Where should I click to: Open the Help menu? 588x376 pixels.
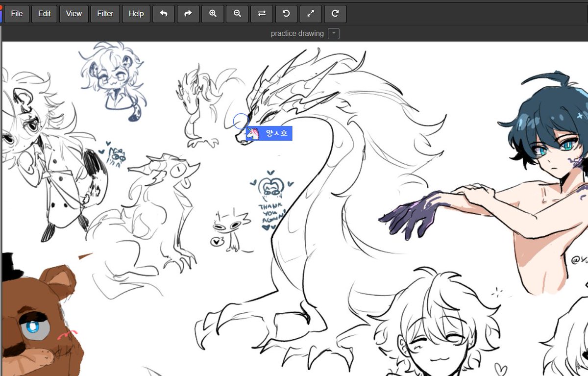point(136,14)
